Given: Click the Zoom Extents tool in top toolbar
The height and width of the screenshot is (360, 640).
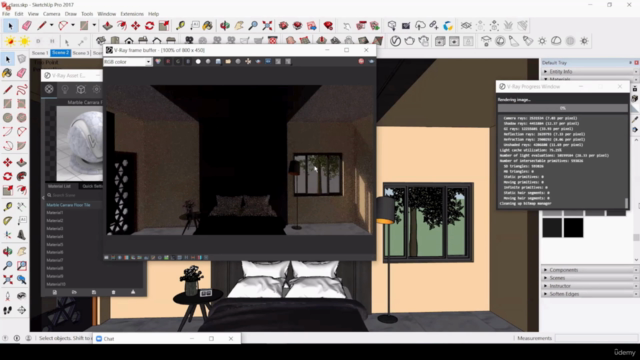Looking at the screenshot, I should 267,26.
